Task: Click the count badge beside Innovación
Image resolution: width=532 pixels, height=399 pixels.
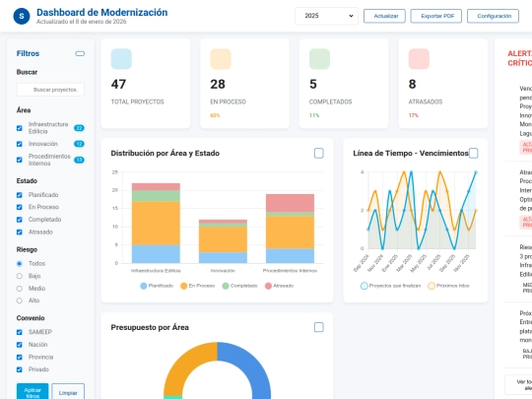Action: (79, 144)
